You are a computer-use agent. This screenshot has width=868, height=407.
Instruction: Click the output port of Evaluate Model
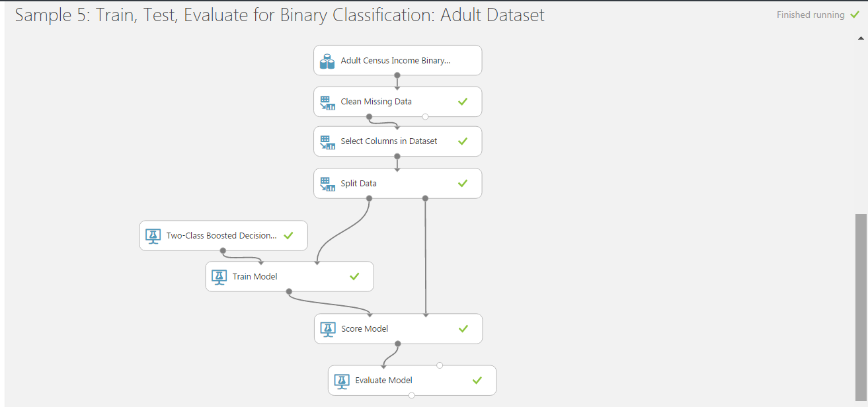412,395
